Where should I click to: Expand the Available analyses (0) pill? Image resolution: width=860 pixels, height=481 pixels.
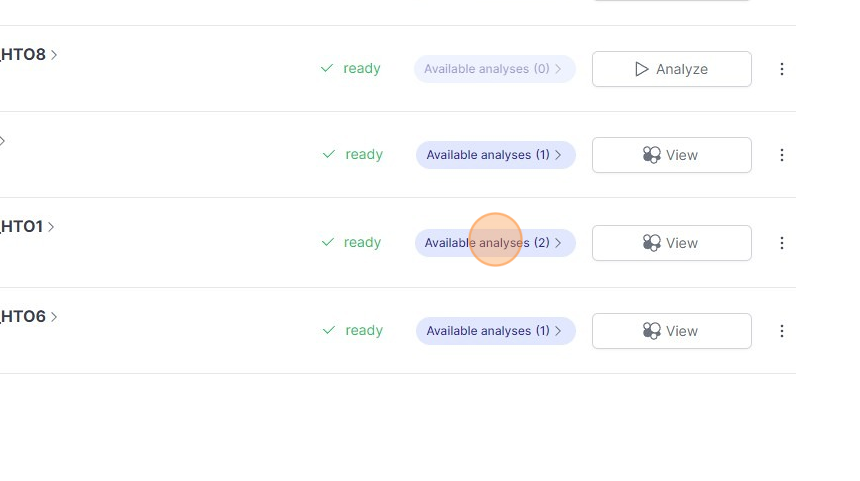(494, 69)
